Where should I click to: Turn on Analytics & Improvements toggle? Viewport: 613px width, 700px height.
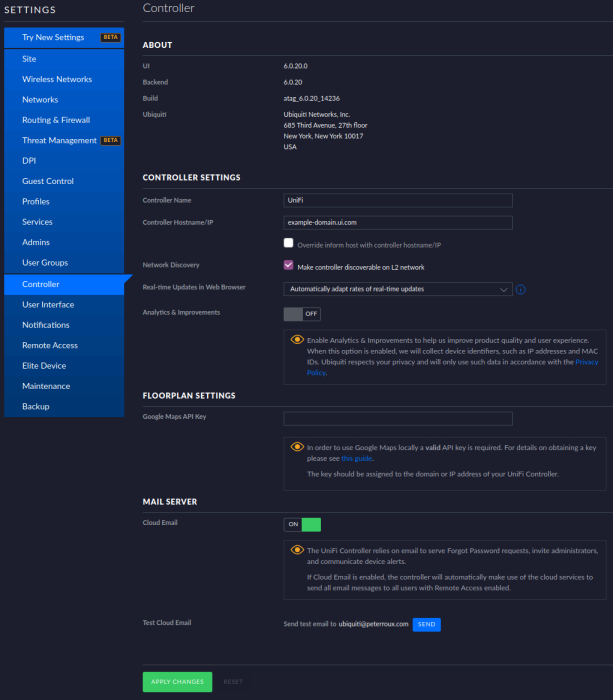click(302, 313)
